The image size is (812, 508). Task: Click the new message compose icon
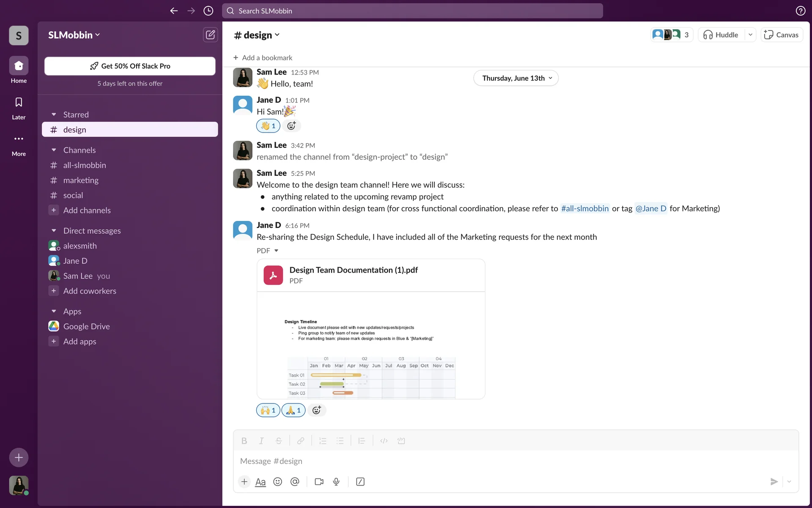click(210, 35)
